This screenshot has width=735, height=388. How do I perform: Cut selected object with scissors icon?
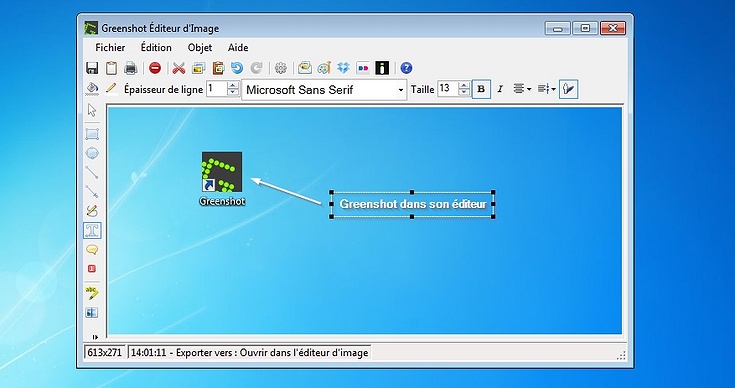[x=179, y=68]
